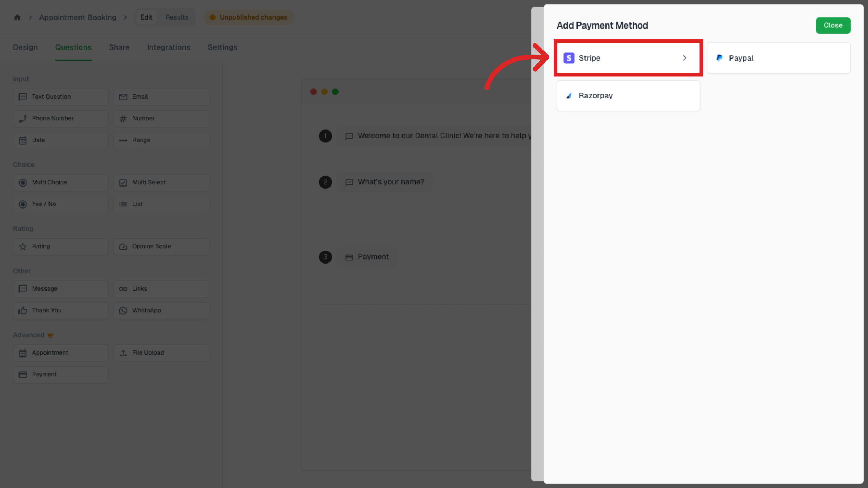Add a Date field

coord(61,140)
